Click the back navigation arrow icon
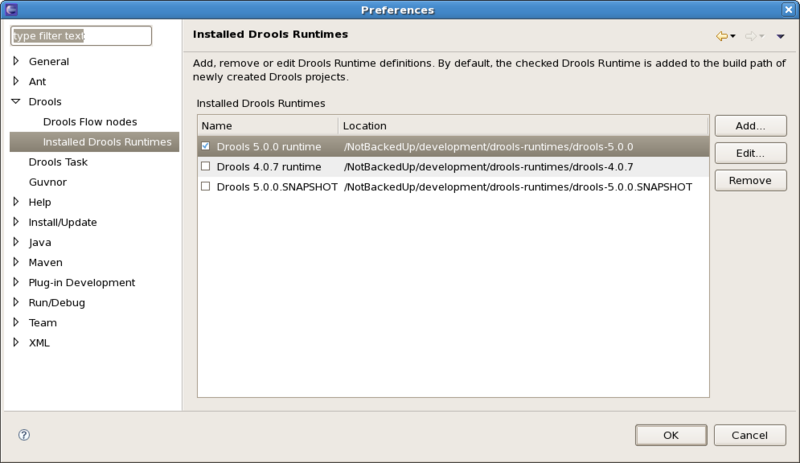Viewport: 800px width, 463px height. (x=721, y=36)
